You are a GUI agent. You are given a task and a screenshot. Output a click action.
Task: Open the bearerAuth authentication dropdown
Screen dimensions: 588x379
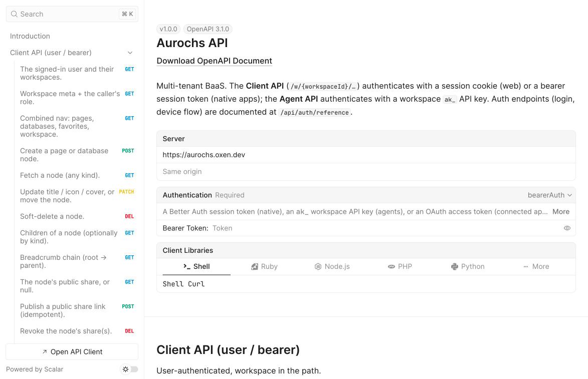click(549, 195)
